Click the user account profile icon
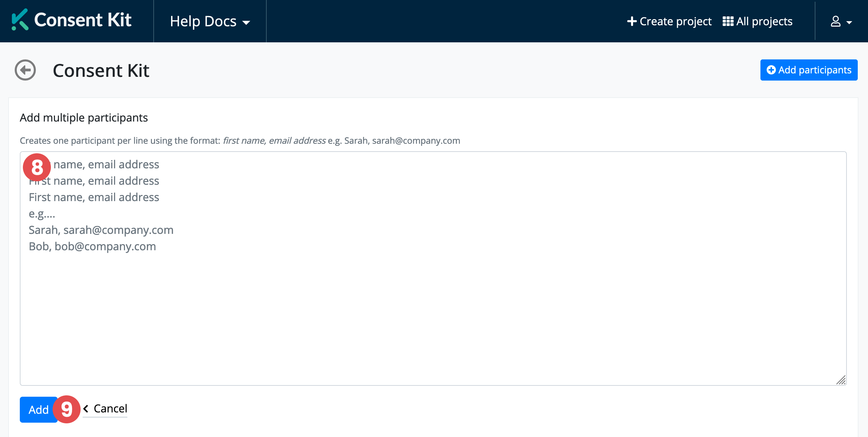 tap(835, 22)
